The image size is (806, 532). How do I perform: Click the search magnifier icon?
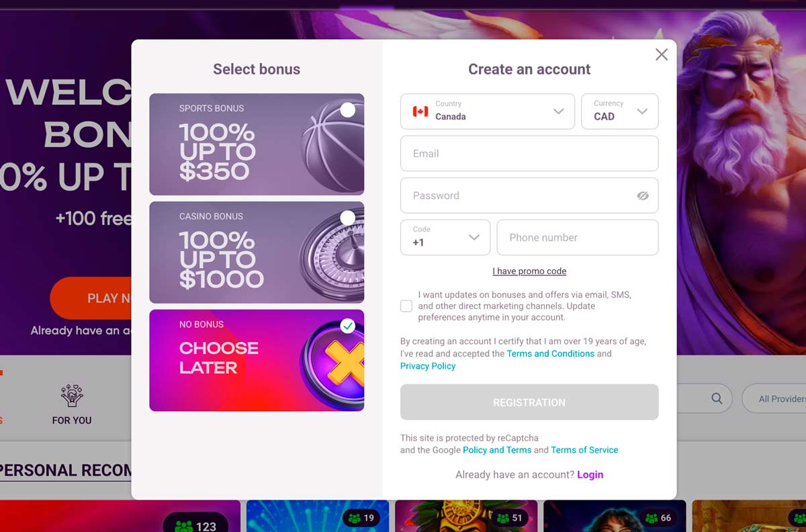point(717,398)
